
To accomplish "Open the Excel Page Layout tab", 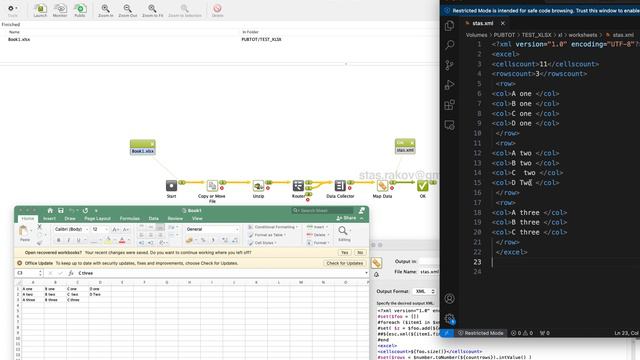I will pos(97,219).
